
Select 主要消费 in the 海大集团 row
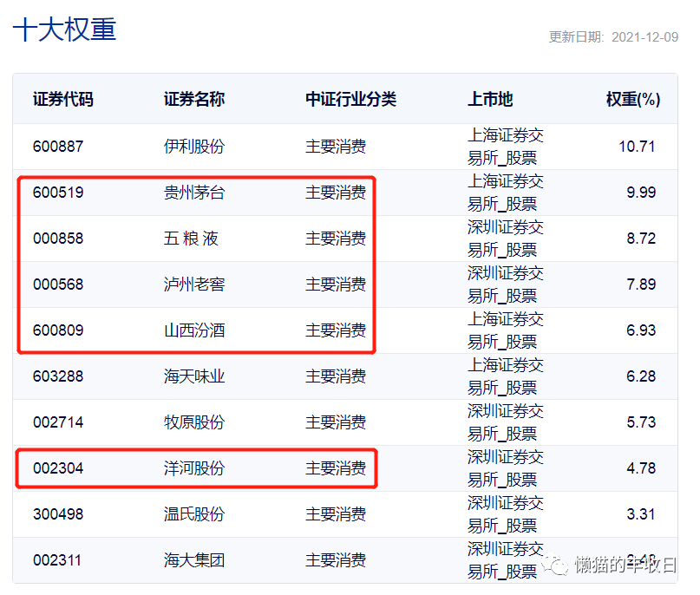pyautogui.click(x=336, y=560)
